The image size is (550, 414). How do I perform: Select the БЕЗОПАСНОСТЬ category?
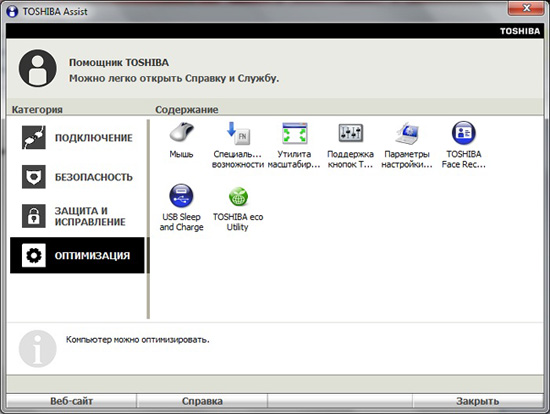click(x=77, y=177)
